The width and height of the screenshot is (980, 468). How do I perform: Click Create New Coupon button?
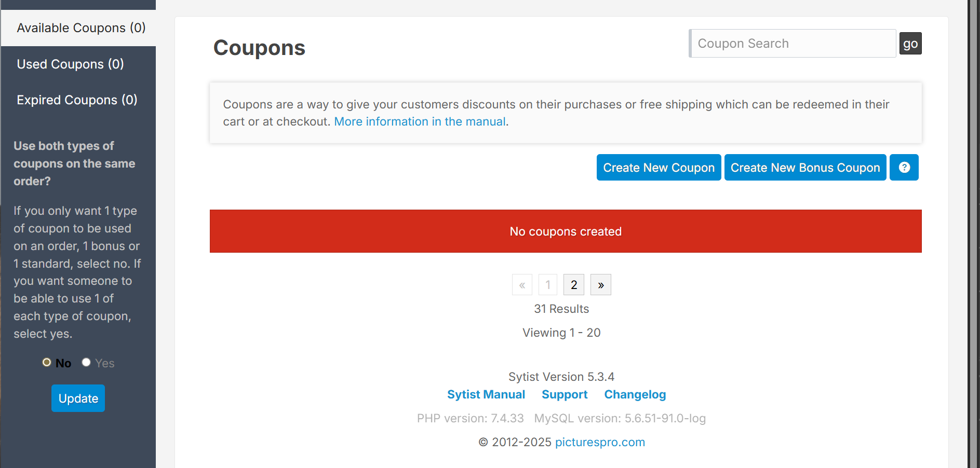point(659,168)
